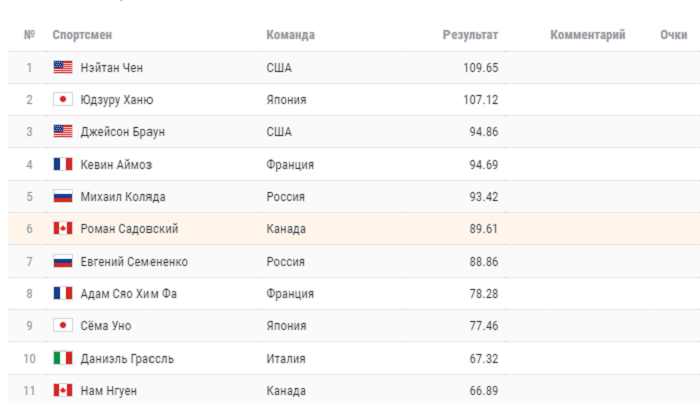Image resolution: width=700 pixels, height=401 pixels.
Task: Sort by the Результат column header
Action: pyautogui.click(x=470, y=35)
